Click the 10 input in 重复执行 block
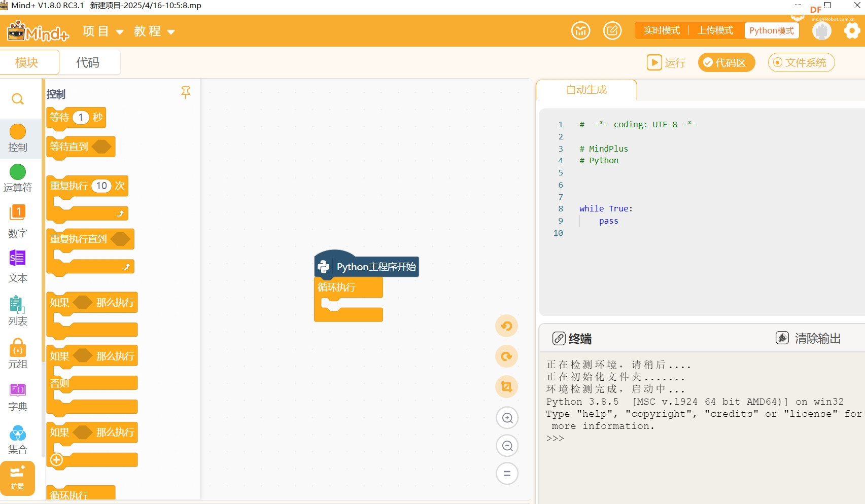This screenshot has width=865, height=504. (101, 186)
